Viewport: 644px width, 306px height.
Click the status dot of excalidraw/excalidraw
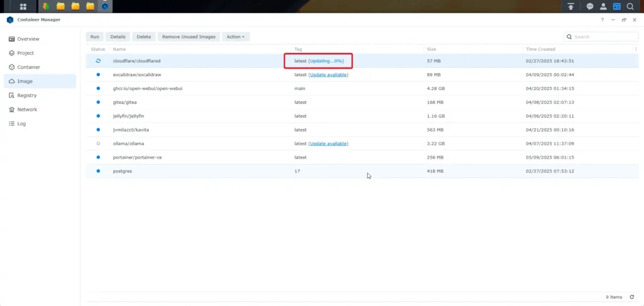tap(97, 75)
